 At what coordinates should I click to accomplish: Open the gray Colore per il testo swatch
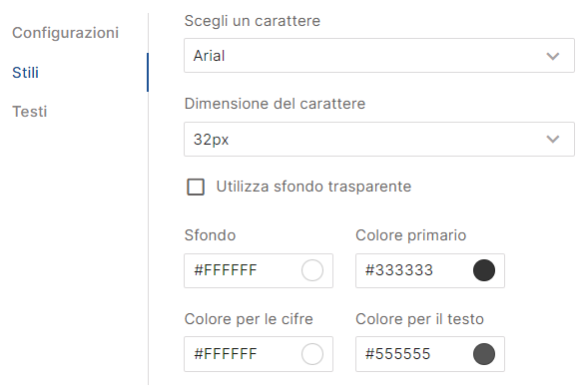coord(484,354)
